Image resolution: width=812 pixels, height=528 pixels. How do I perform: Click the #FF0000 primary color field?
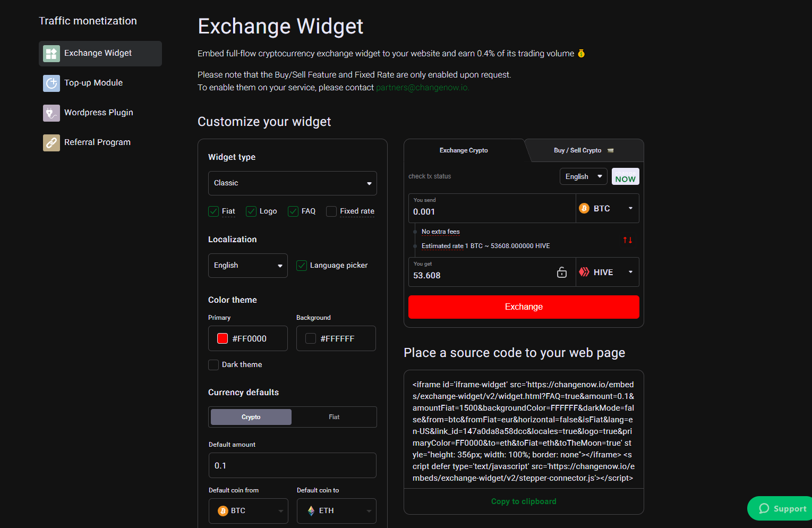(x=248, y=338)
